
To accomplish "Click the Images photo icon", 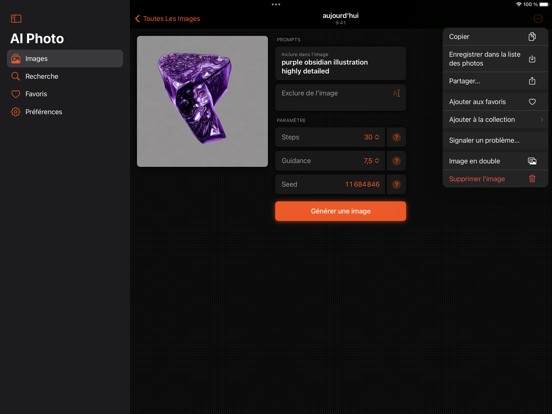I will point(15,58).
